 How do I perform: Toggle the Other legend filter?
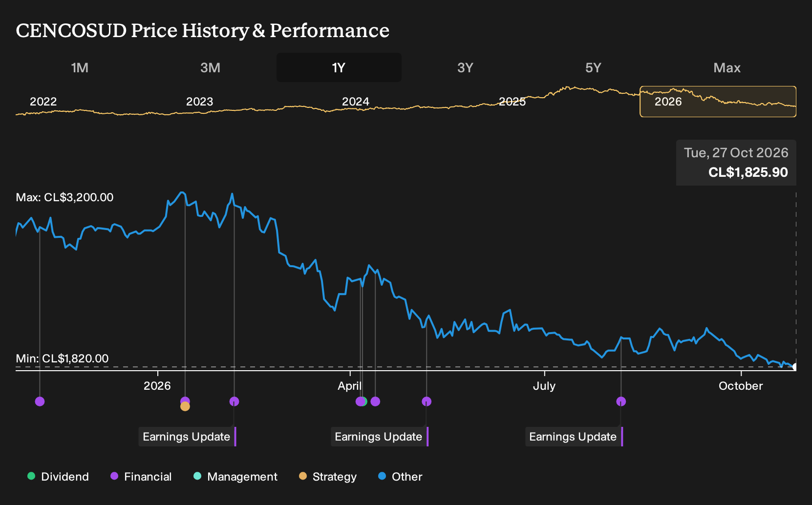coord(400,477)
